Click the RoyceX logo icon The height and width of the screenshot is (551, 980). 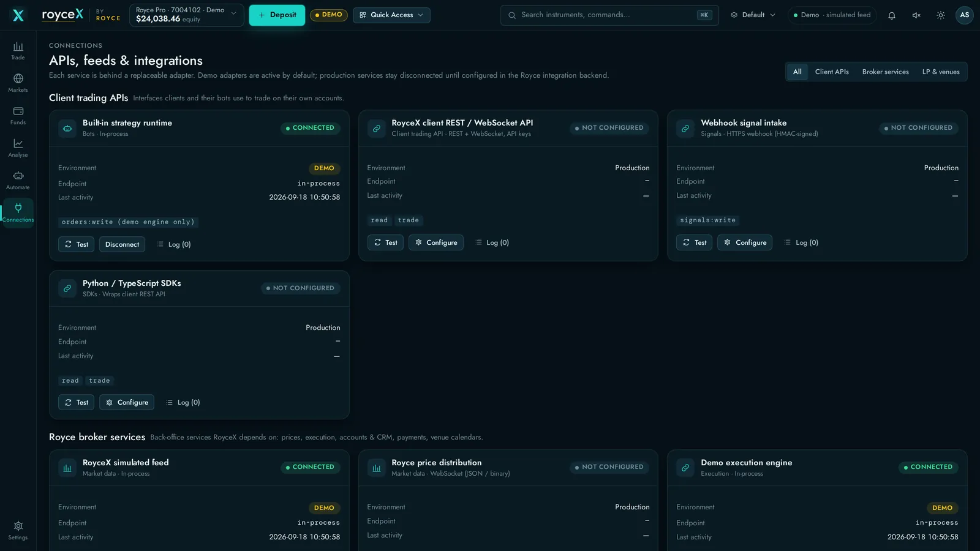click(x=18, y=15)
